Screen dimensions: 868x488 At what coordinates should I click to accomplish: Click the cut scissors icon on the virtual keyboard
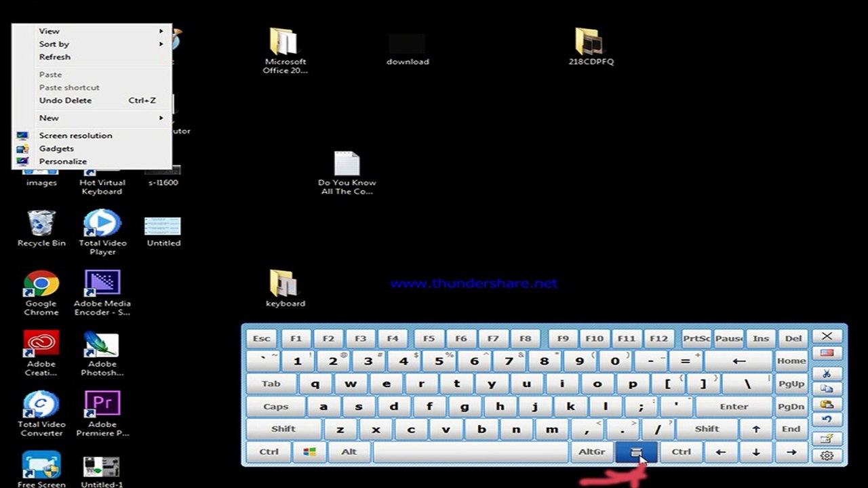tap(827, 373)
